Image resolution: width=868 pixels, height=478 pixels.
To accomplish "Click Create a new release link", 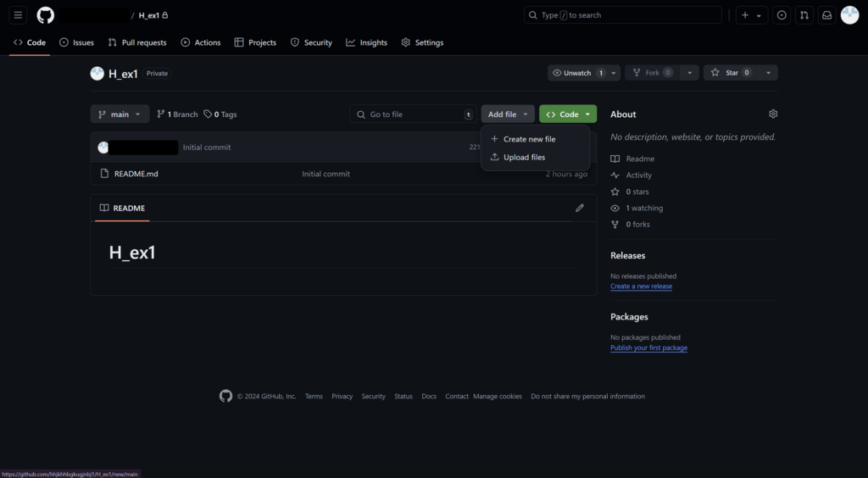I will tap(641, 286).
